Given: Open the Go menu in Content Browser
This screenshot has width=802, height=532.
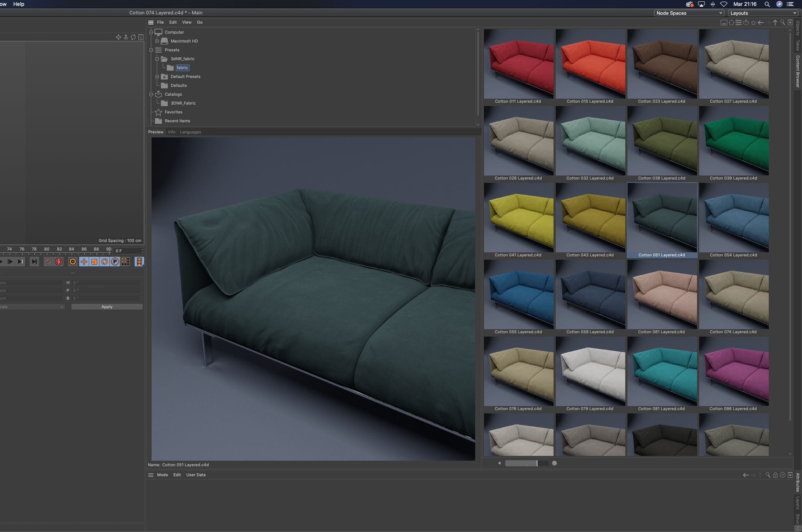Looking at the screenshot, I should 200,22.
